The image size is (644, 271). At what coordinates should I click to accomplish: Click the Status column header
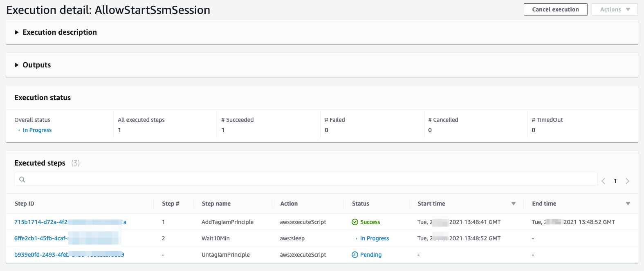[360, 204]
